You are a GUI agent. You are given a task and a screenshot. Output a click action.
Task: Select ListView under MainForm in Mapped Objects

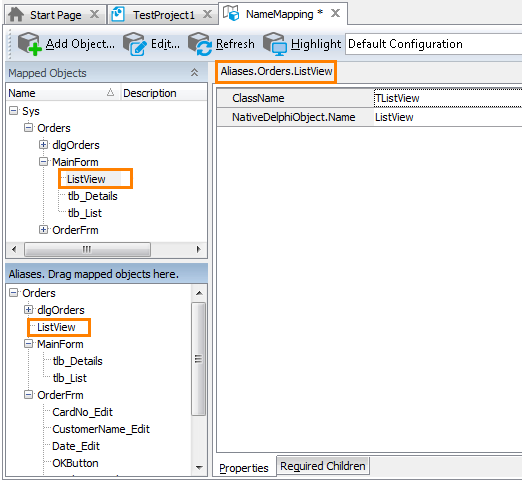(x=86, y=179)
